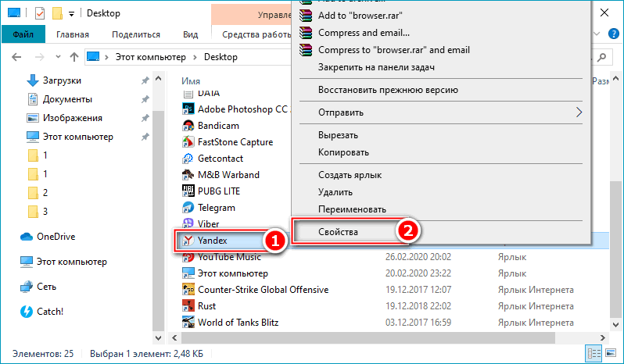Screen dimensions: 624x364
Task: Switch to details view layout
Action: click(593, 354)
